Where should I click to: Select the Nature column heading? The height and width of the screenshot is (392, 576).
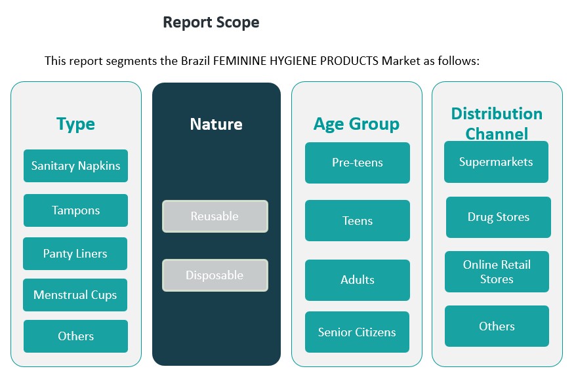click(216, 124)
